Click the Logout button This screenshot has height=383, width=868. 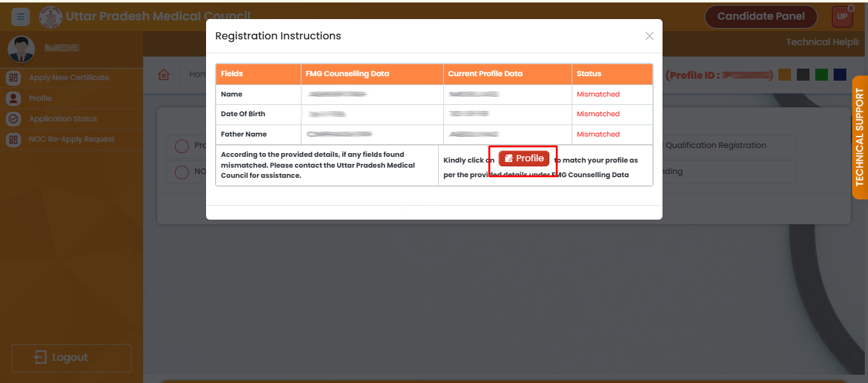71,358
